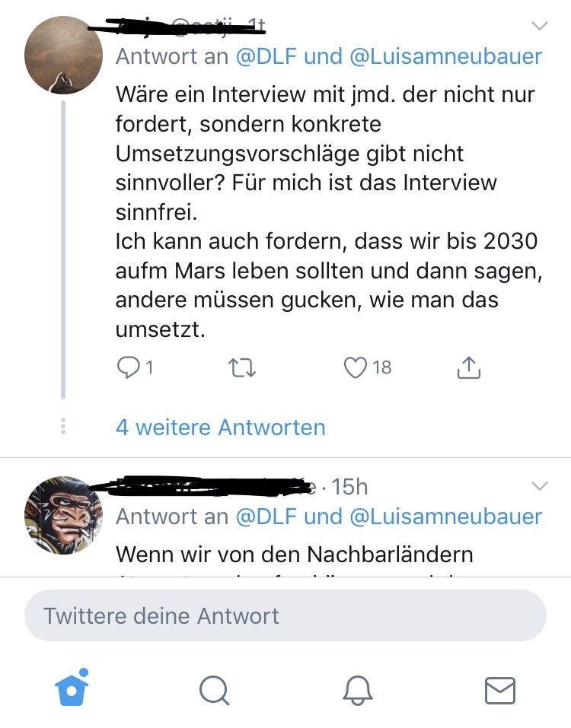Screen dimensions: 571x728
Task: Open @DLF profile link in first tweet
Action: (266, 56)
